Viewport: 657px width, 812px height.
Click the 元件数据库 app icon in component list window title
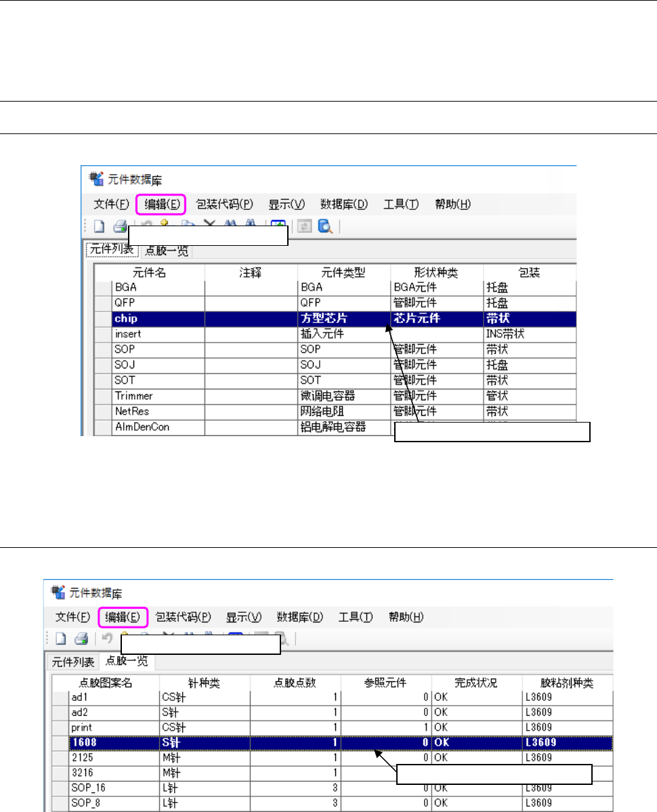pos(96,179)
